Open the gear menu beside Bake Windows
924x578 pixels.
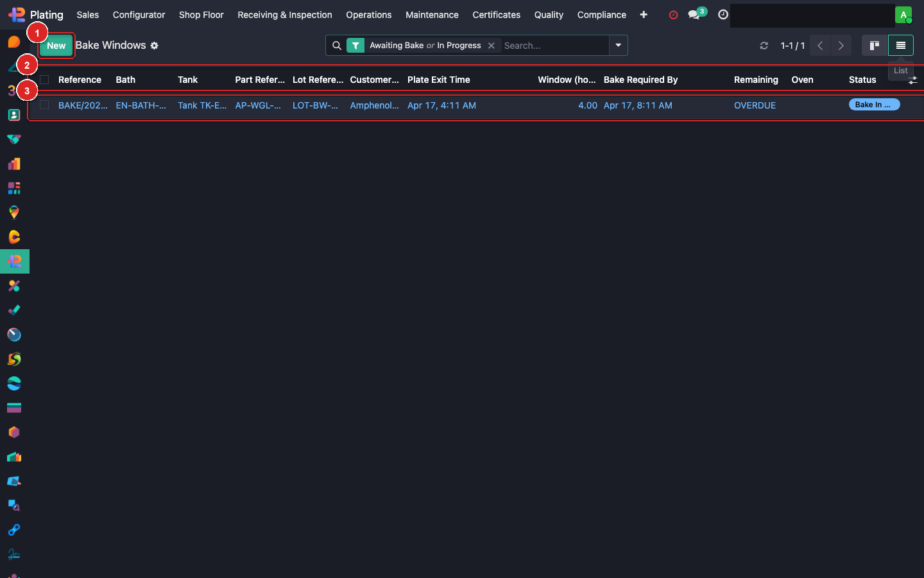coord(154,46)
